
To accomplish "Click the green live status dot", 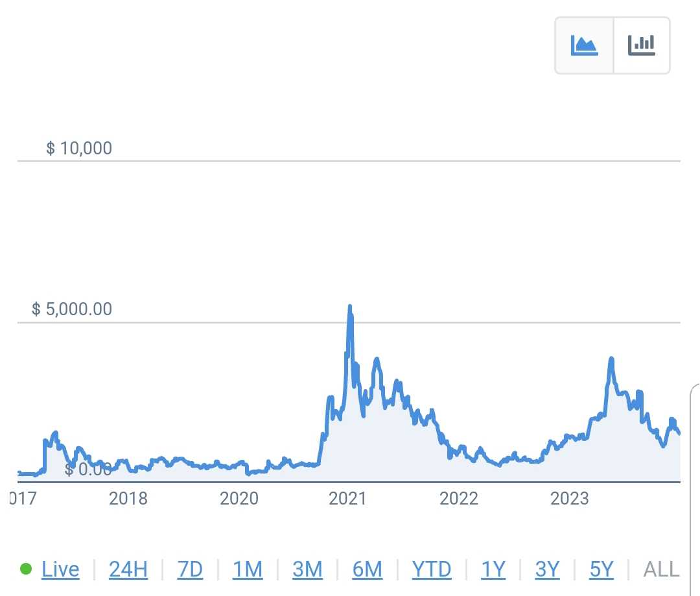I will 26,569.
